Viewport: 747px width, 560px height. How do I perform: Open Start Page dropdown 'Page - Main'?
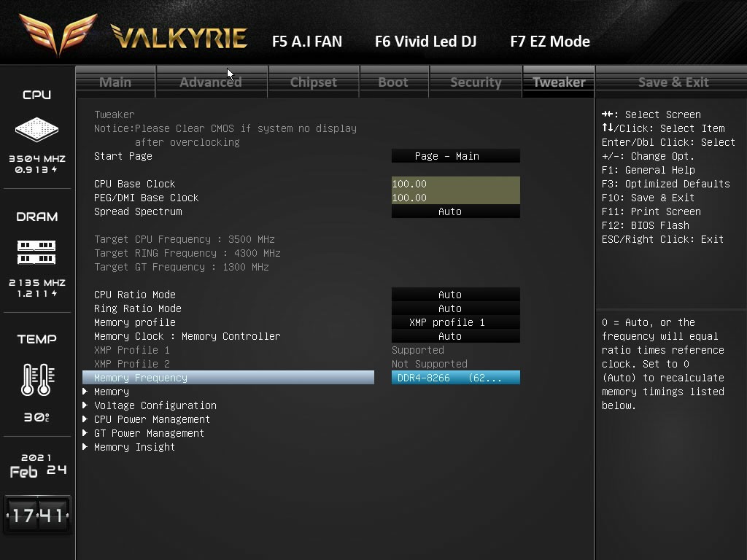pyautogui.click(x=455, y=156)
